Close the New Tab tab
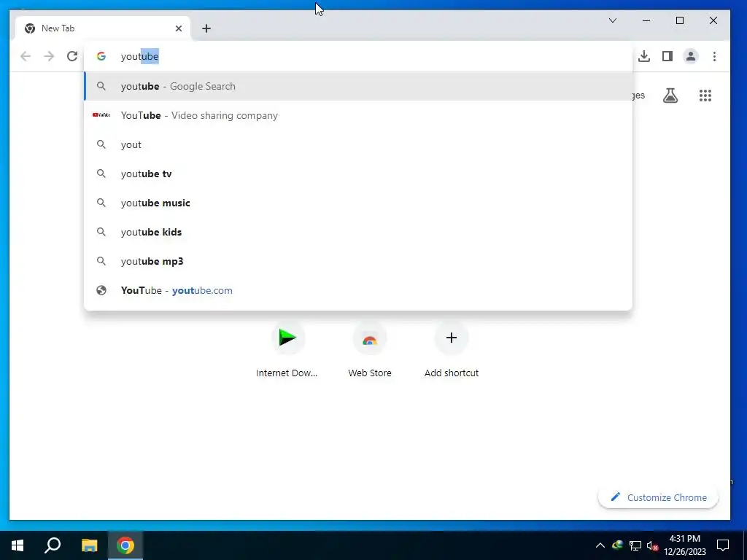 click(179, 28)
